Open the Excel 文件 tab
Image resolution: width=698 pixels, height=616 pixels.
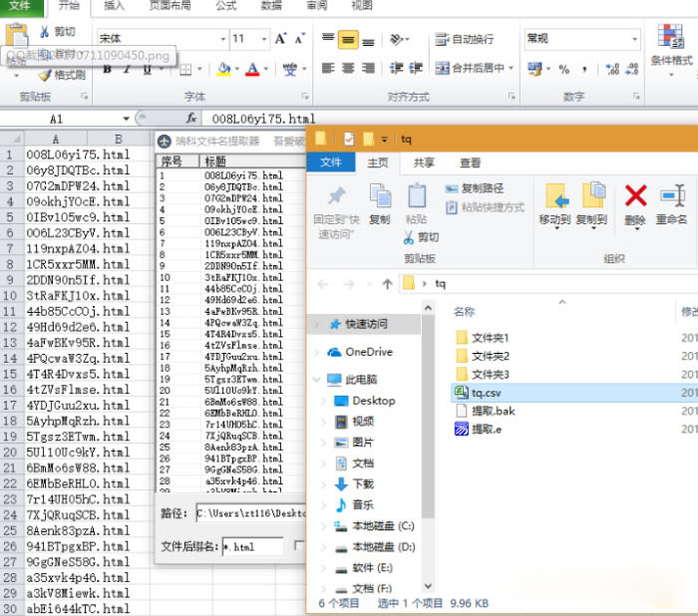click(21, 6)
